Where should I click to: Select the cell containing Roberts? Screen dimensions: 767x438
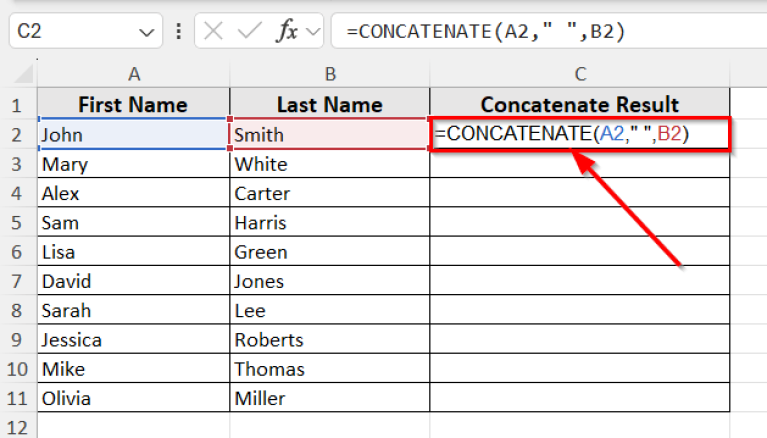click(329, 340)
